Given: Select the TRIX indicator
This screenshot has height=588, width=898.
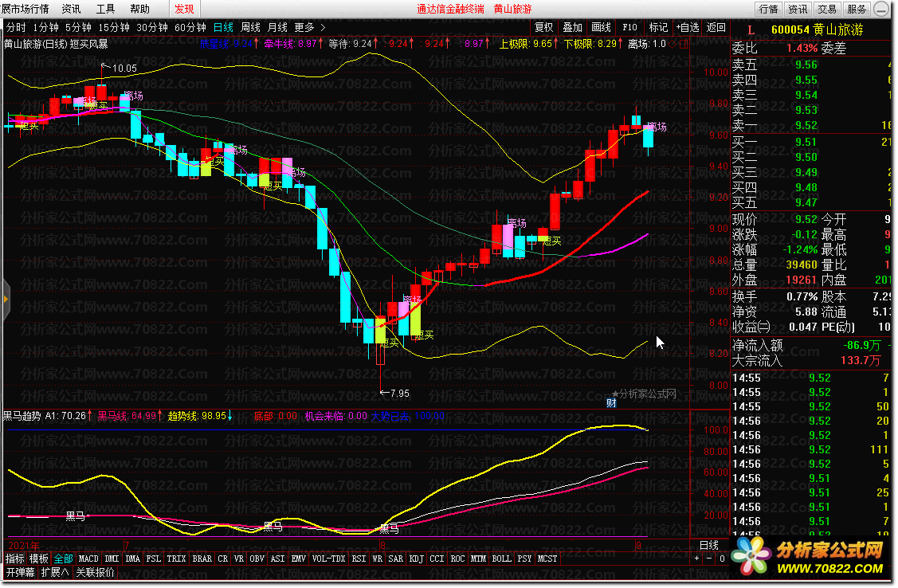Looking at the screenshot, I should pos(176,559).
